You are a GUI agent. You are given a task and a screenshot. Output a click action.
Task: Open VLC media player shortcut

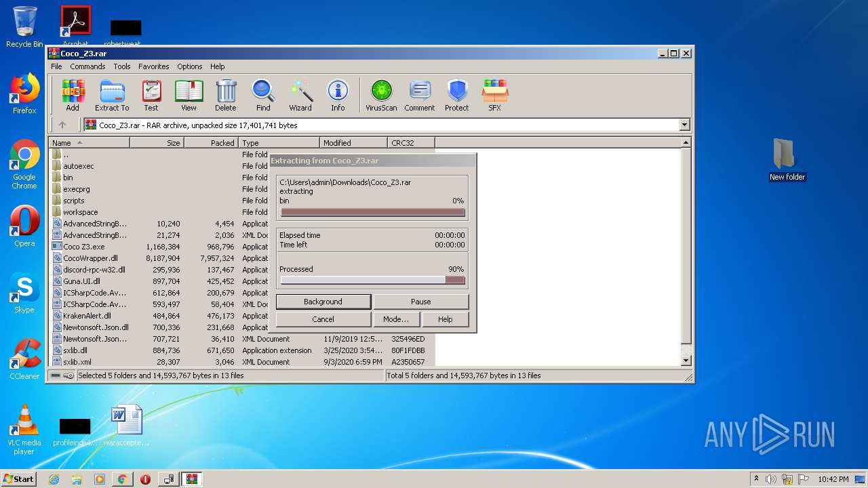[x=24, y=430]
